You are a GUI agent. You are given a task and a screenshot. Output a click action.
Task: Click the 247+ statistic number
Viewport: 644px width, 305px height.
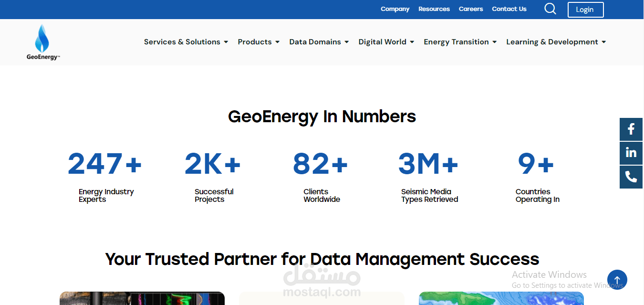tap(105, 164)
